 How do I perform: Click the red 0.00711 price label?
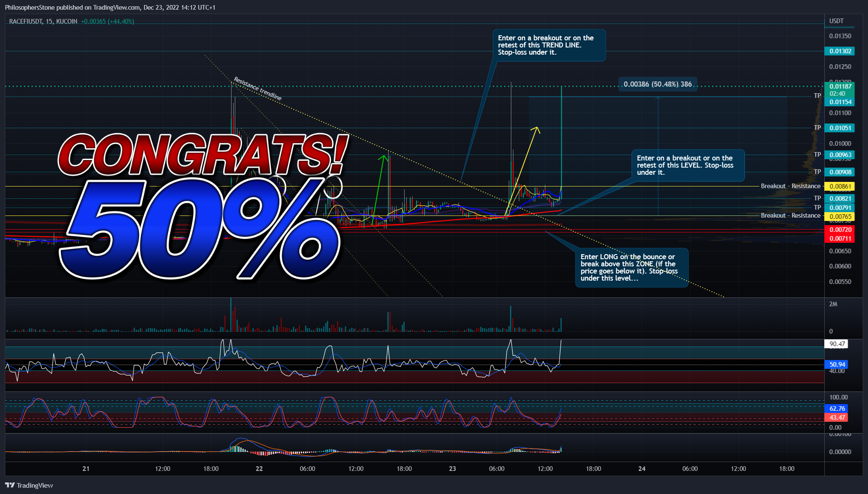[x=840, y=239]
